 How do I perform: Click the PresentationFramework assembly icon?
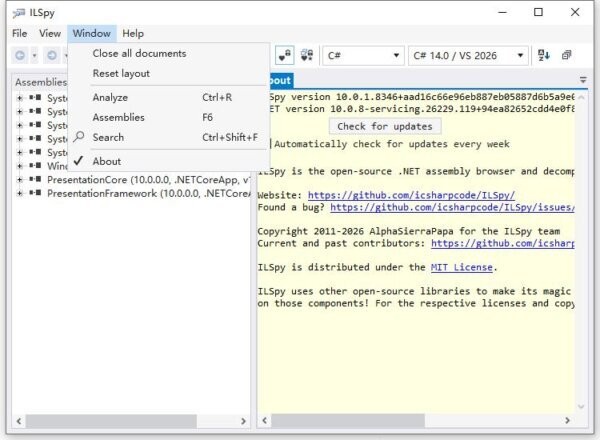click(35, 193)
